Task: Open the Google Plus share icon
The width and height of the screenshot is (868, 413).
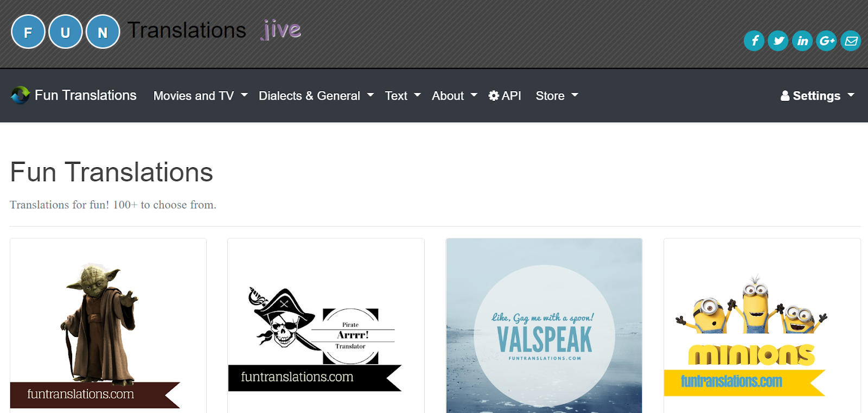Action: (827, 41)
